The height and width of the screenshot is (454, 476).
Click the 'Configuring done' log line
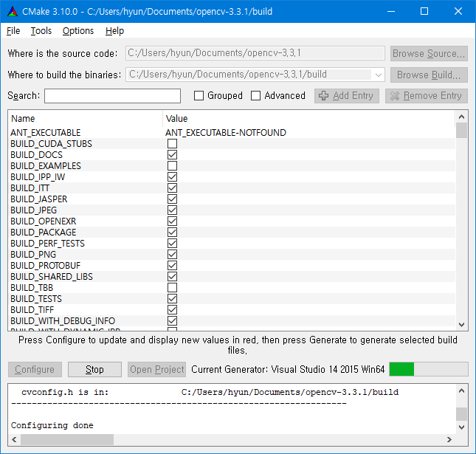52,425
